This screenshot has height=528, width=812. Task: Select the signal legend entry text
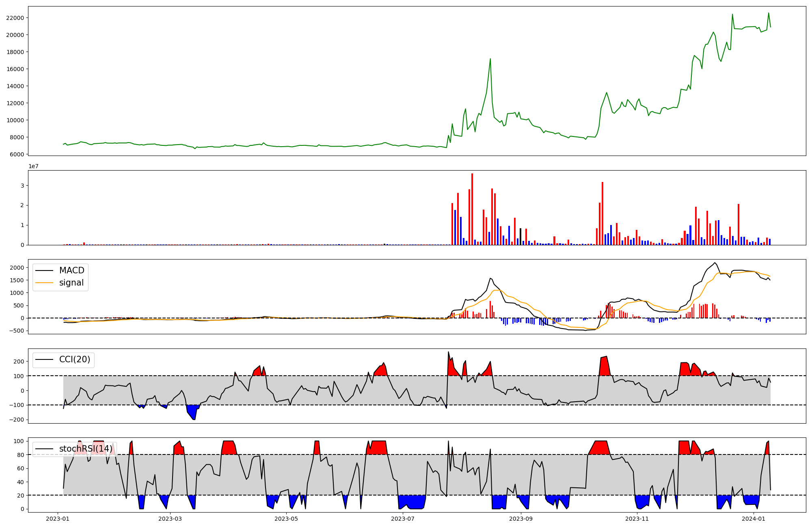tap(71, 283)
